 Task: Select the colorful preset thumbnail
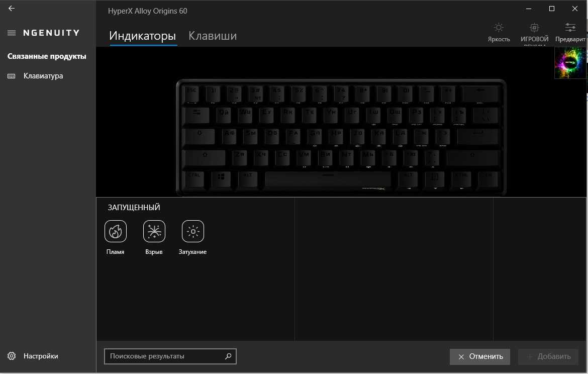(569, 63)
